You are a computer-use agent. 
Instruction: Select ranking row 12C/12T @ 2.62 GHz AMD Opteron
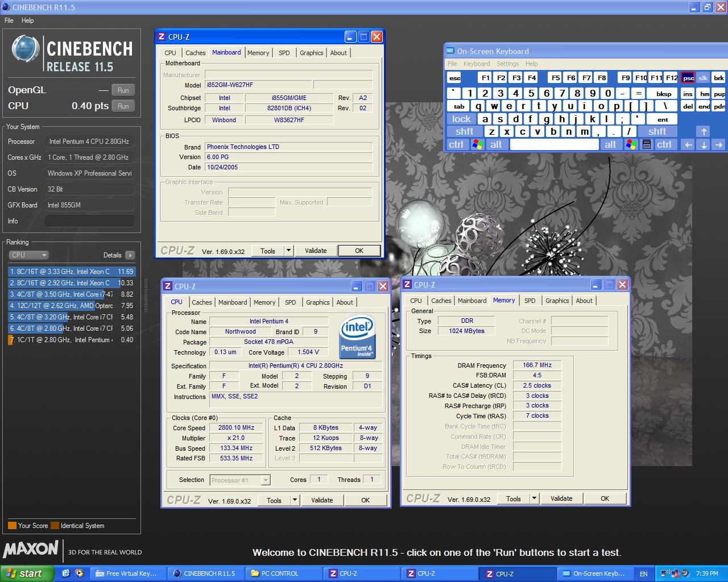pos(72,306)
